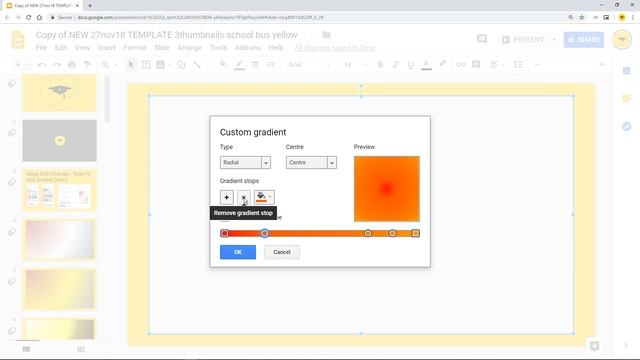Click the Fill color bucket icon
Screen dimensions: 640x360
223,64
